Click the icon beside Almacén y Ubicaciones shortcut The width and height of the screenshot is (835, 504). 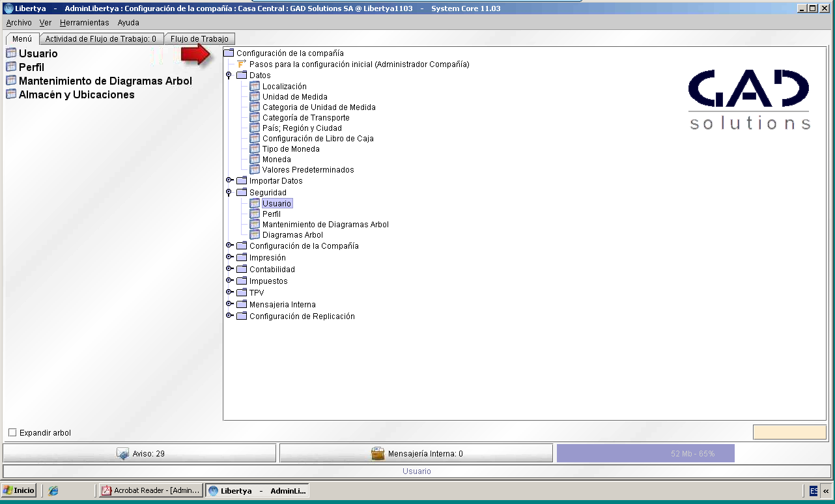click(11, 94)
